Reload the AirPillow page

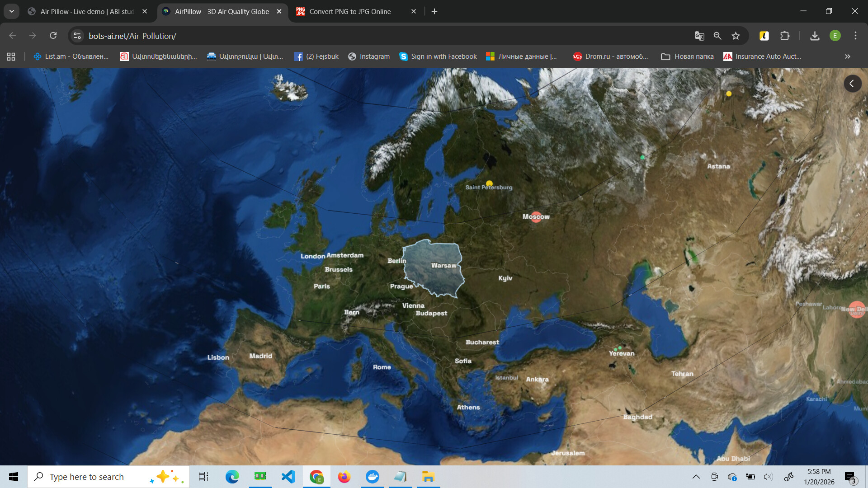pyautogui.click(x=53, y=36)
